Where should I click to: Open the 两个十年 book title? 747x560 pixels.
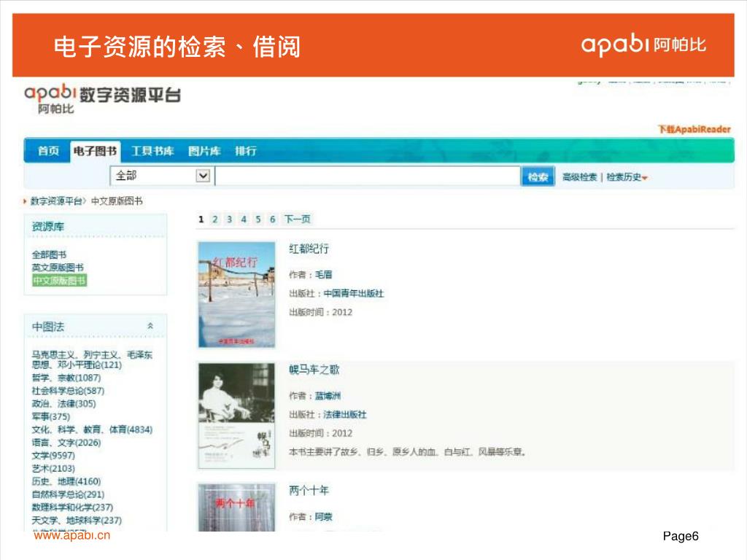[x=309, y=491]
